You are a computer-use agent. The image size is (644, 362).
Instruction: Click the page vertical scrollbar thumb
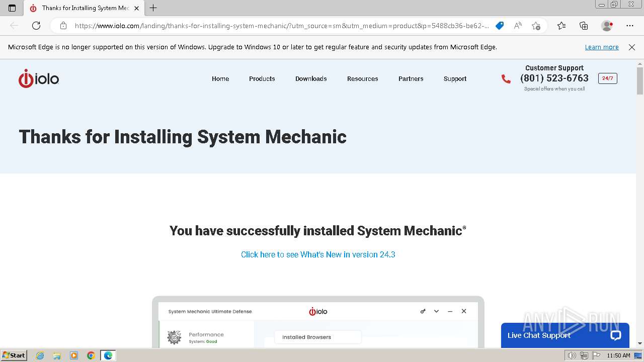640,80
